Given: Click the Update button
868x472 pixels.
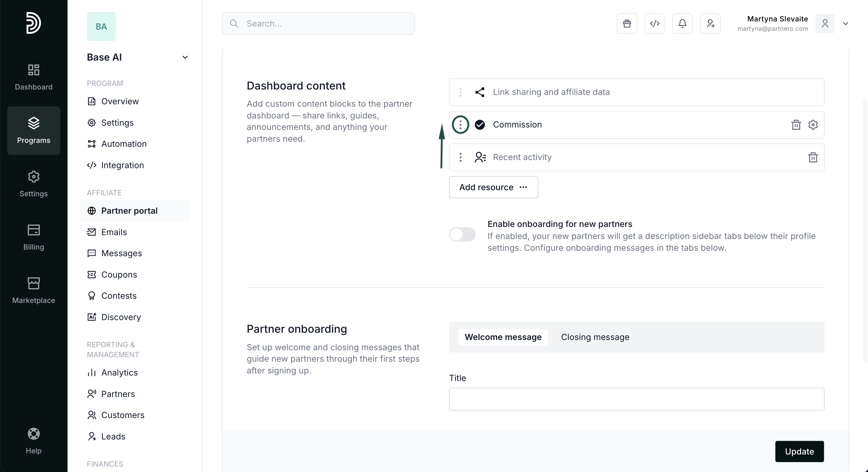Looking at the screenshot, I should click(x=799, y=452).
